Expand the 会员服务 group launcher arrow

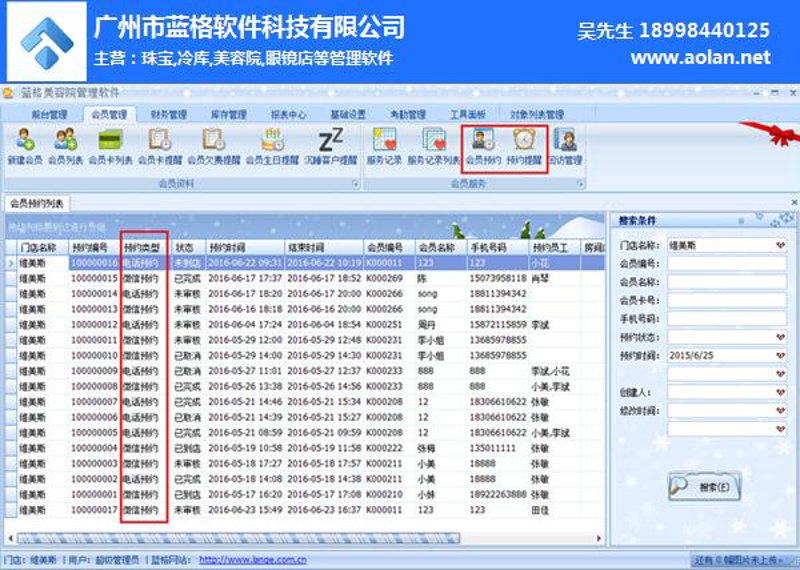[580, 184]
